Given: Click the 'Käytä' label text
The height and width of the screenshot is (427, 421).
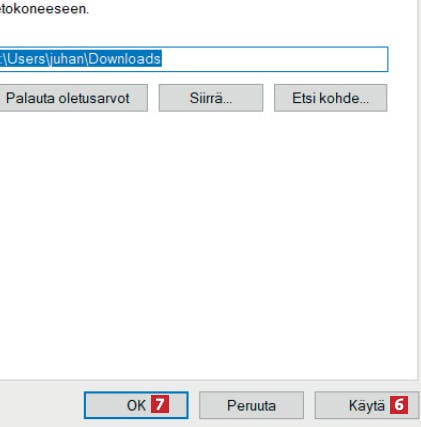Looking at the screenshot, I should 367,406.
